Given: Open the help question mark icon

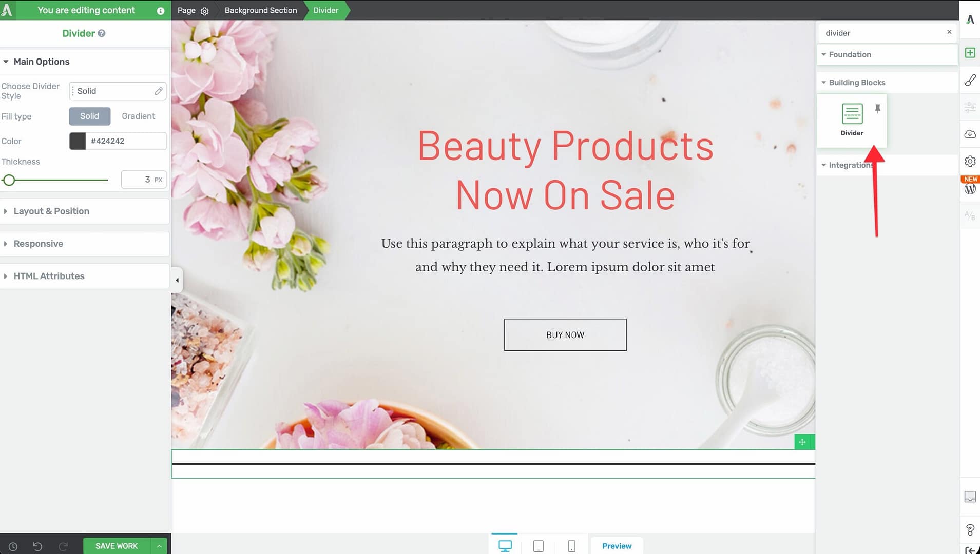Looking at the screenshot, I should [970, 529].
